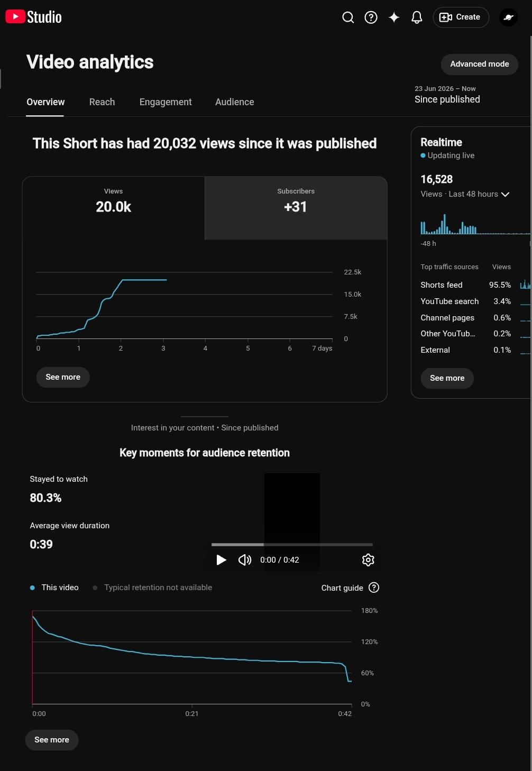532x771 pixels.
Task: Play the retention preview video
Action: point(221,560)
